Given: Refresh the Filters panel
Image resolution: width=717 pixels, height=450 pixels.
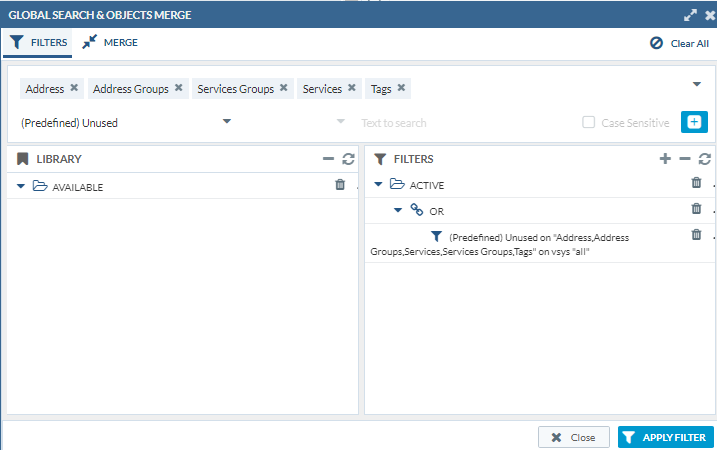Looking at the screenshot, I should (x=705, y=159).
